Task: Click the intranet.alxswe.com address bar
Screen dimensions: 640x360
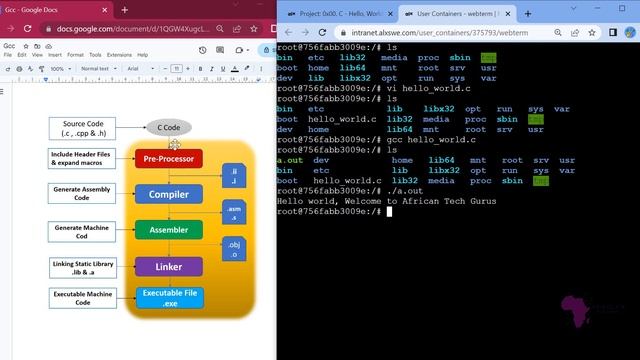Action: 440,33
